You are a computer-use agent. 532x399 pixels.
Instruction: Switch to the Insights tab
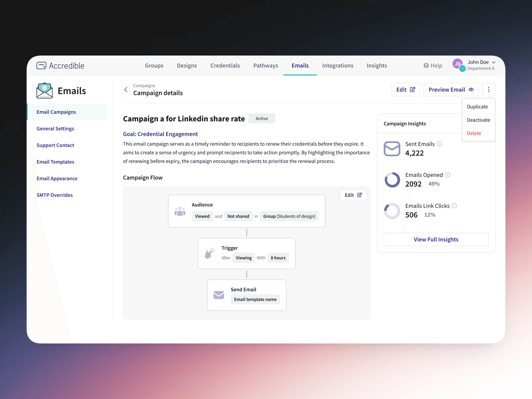click(x=377, y=66)
